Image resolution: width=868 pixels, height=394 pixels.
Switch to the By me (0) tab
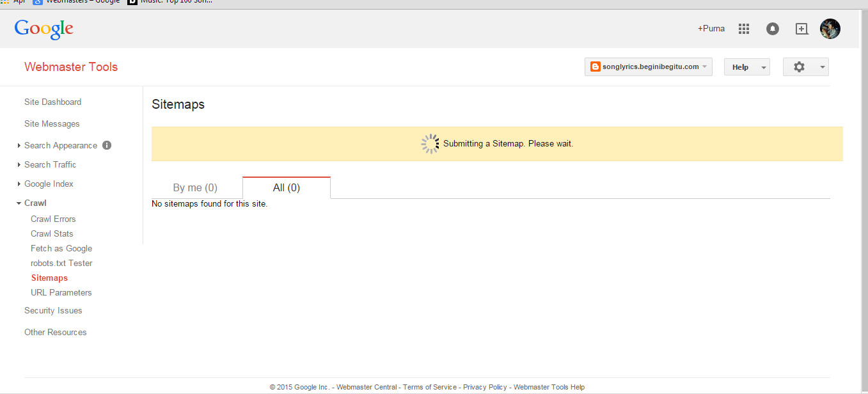[195, 187]
